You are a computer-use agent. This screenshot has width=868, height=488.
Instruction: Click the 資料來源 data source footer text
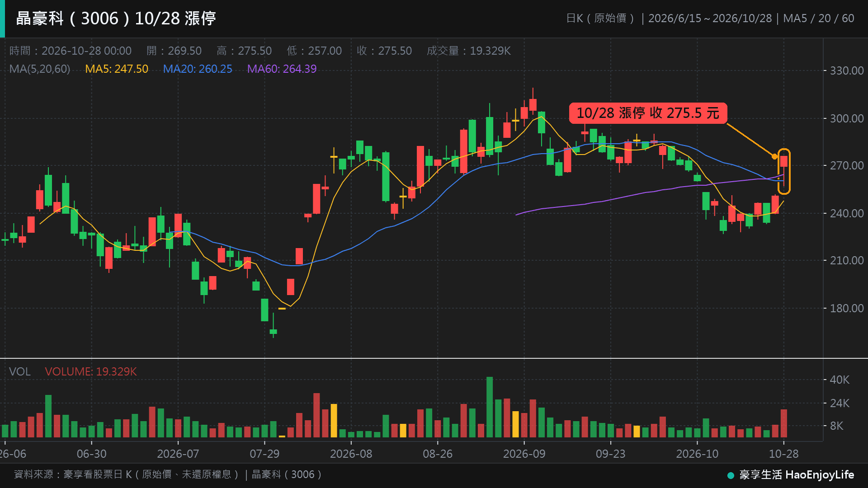(168, 474)
